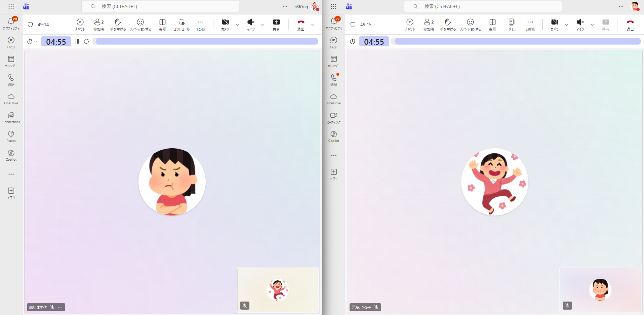Reset the timer with the circular arrow icon

pyautogui.click(x=86, y=41)
